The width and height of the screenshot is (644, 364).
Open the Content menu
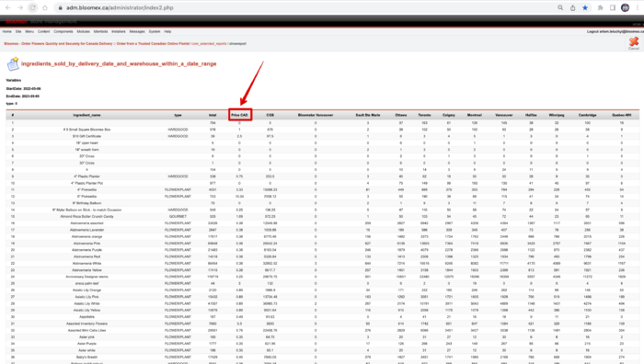coord(43,31)
